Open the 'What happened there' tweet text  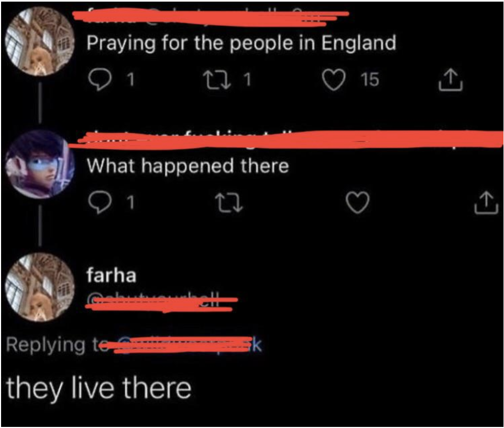coord(188,166)
